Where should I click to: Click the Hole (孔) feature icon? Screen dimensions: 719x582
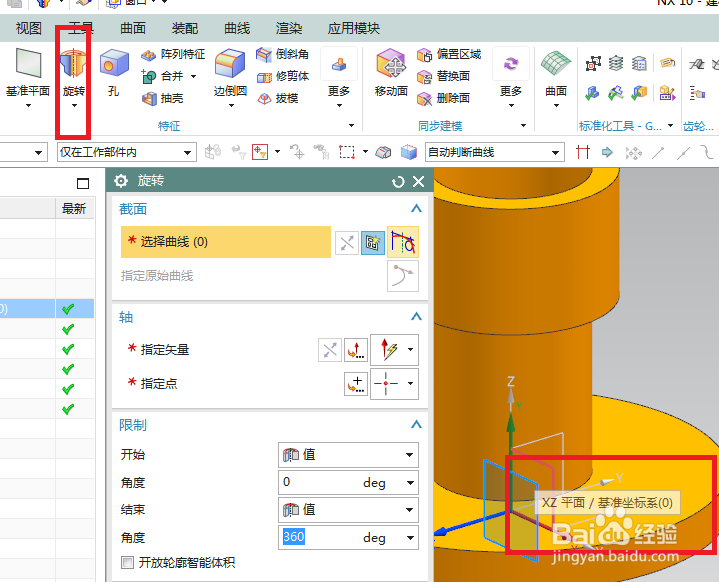coord(114,63)
